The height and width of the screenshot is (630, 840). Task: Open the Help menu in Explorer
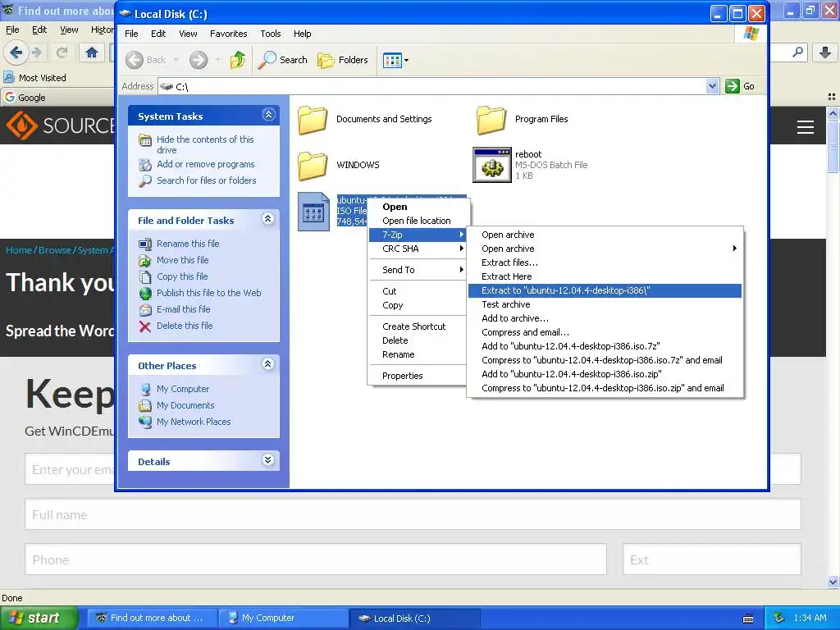(302, 34)
